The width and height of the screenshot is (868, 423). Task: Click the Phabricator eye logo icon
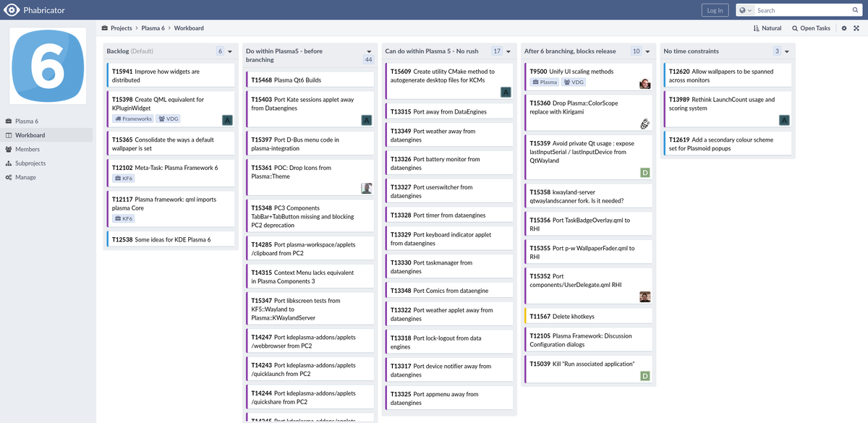click(12, 10)
